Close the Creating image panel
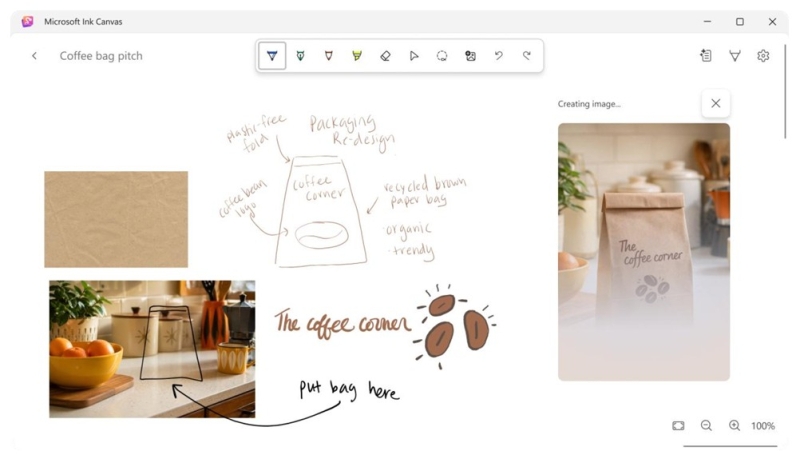 [715, 104]
